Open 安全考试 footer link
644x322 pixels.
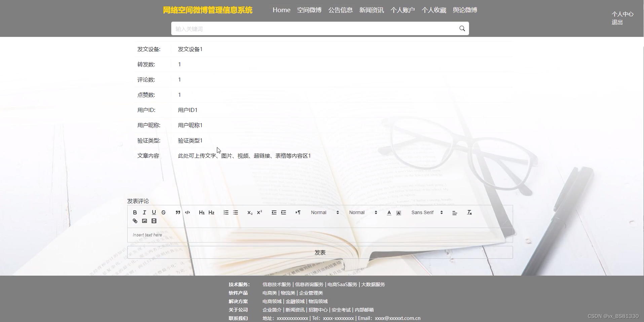coord(341,310)
